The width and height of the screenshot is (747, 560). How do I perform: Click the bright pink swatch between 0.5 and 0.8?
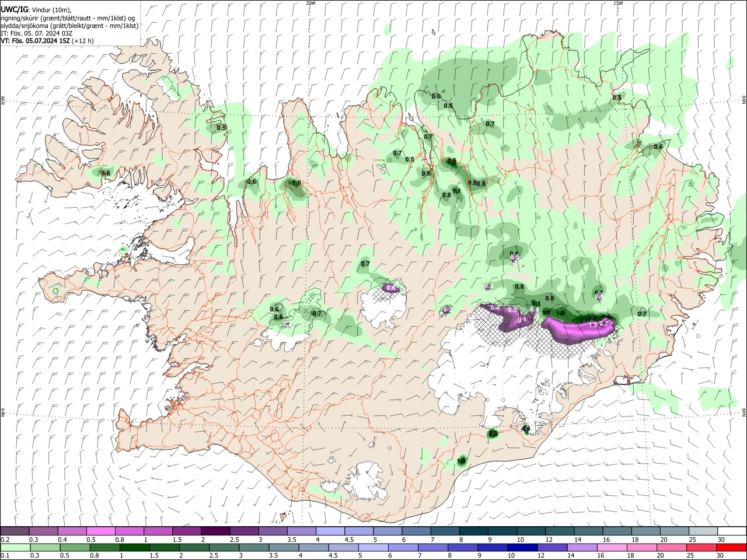(x=101, y=531)
